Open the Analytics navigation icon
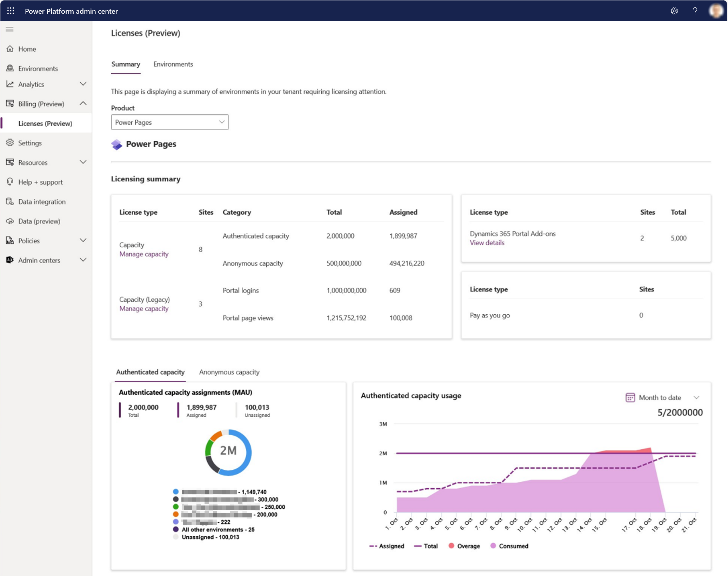The width and height of the screenshot is (728, 576). [x=11, y=84]
